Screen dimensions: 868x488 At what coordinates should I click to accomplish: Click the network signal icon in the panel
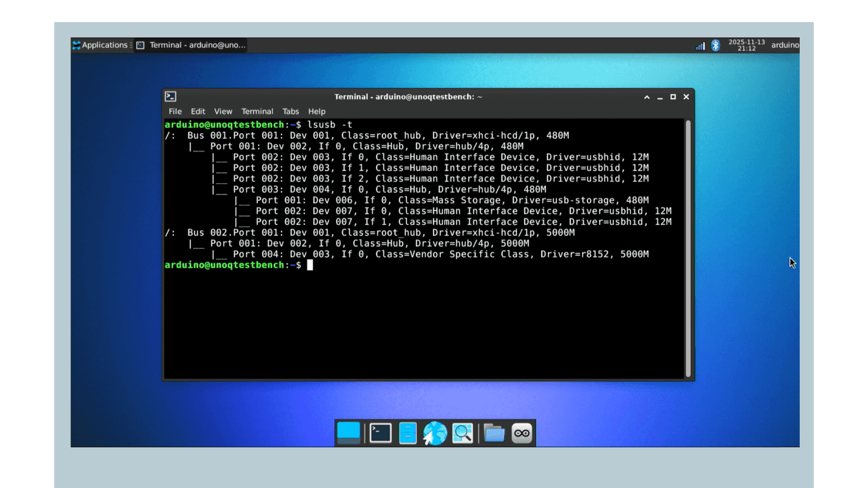coord(699,45)
